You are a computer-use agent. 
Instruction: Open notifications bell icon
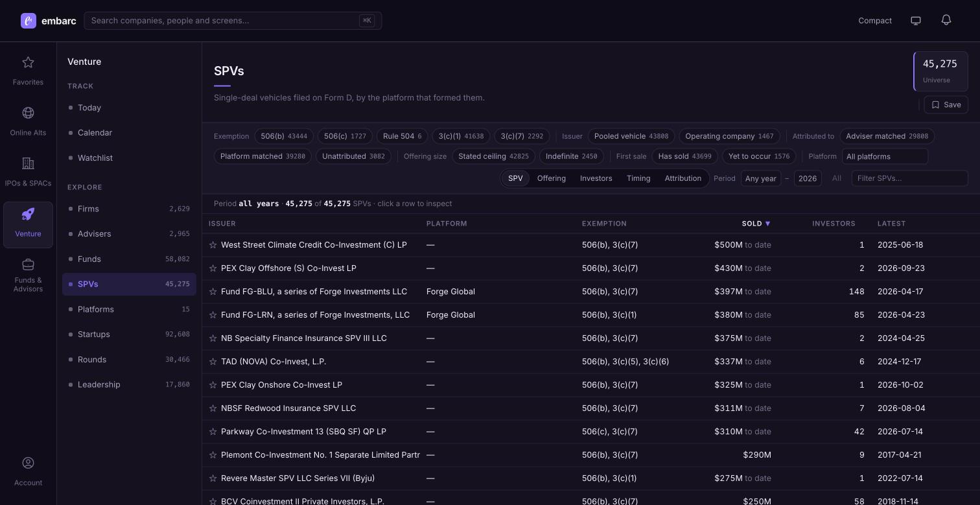click(x=946, y=20)
